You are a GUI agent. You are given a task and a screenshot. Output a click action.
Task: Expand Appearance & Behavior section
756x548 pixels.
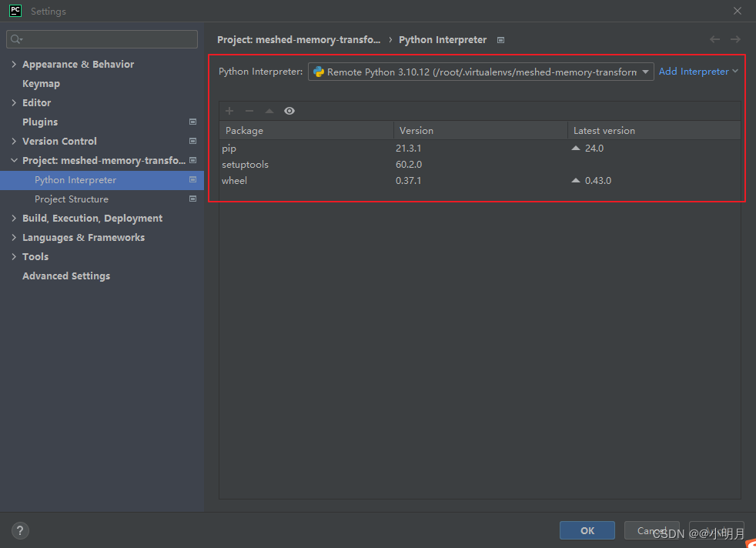[14, 64]
